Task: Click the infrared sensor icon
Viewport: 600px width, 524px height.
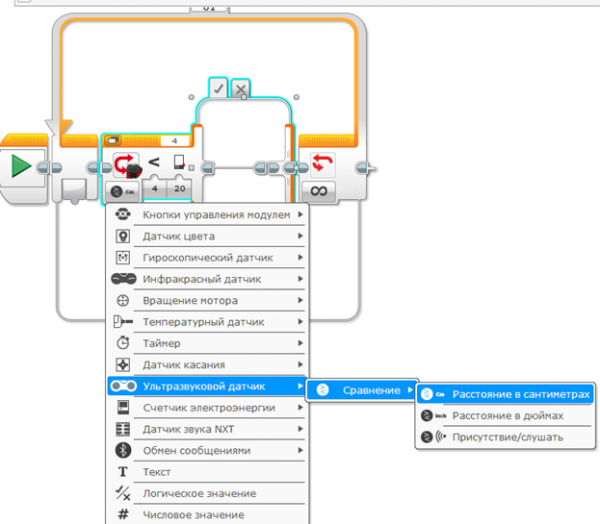Action: tap(123, 279)
